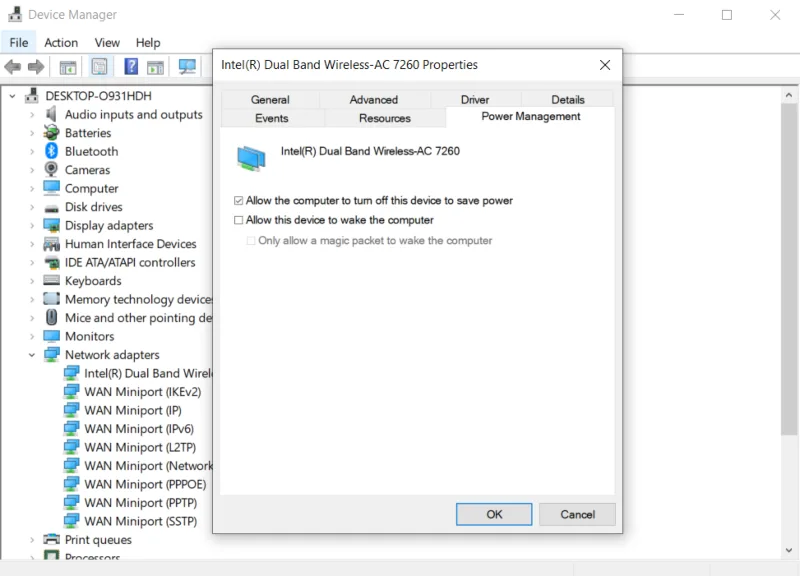Click the Back arrow toolbar icon
The height and width of the screenshot is (576, 800).
pos(12,67)
